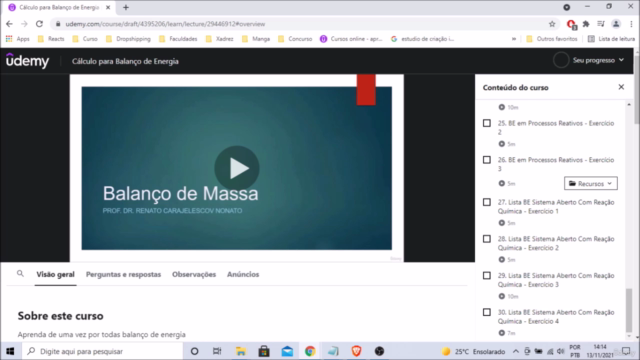Expand more bookmarks chevron
640x360 pixels.
pos(514,39)
